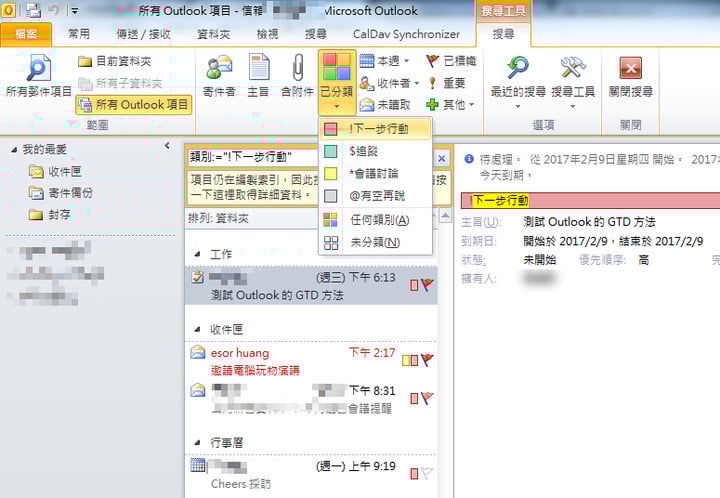
Task: Collapse the 我的最愛 favorites section
Action: 14,150
